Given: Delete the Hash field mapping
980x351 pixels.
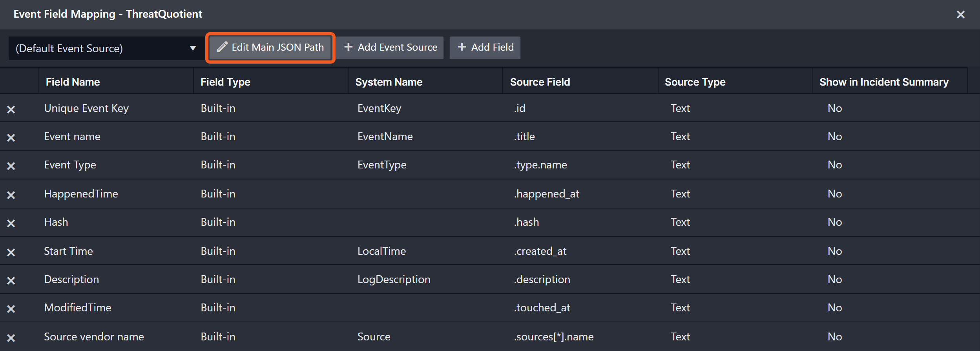Looking at the screenshot, I should (x=11, y=223).
